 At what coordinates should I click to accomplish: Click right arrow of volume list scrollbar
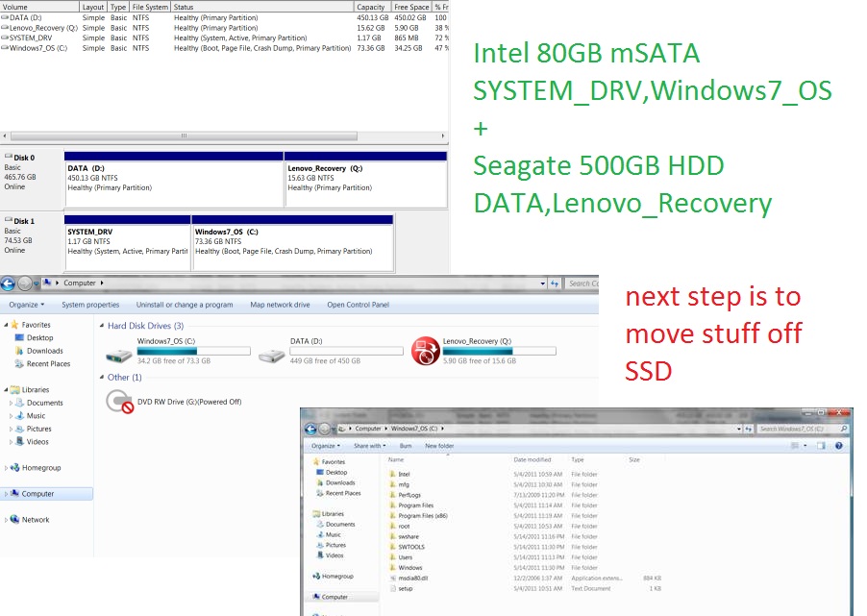[x=442, y=136]
